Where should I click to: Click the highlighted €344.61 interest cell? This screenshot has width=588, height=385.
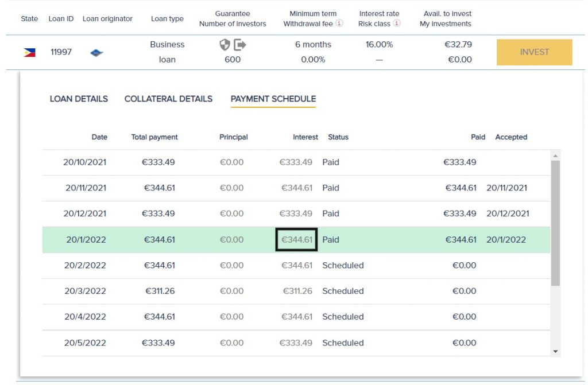click(296, 239)
